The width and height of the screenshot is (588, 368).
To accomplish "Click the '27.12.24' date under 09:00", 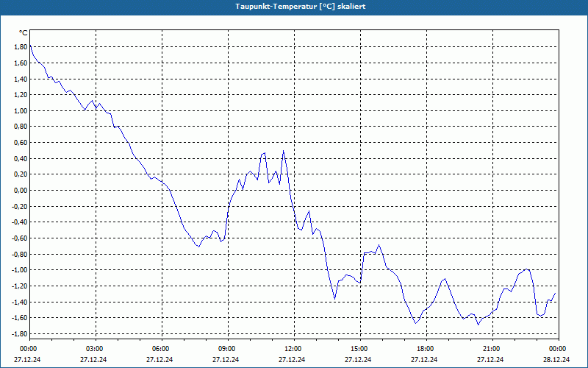I will pyautogui.click(x=226, y=359).
